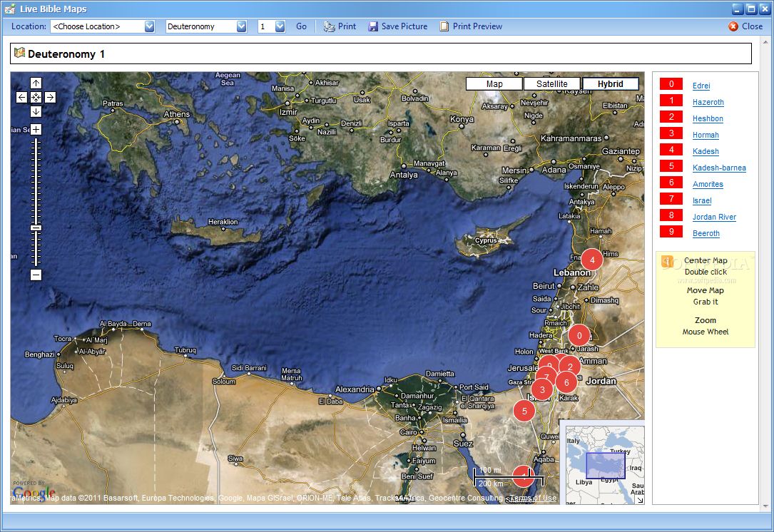
Task: Switch to Map view
Action: click(x=494, y=84)
